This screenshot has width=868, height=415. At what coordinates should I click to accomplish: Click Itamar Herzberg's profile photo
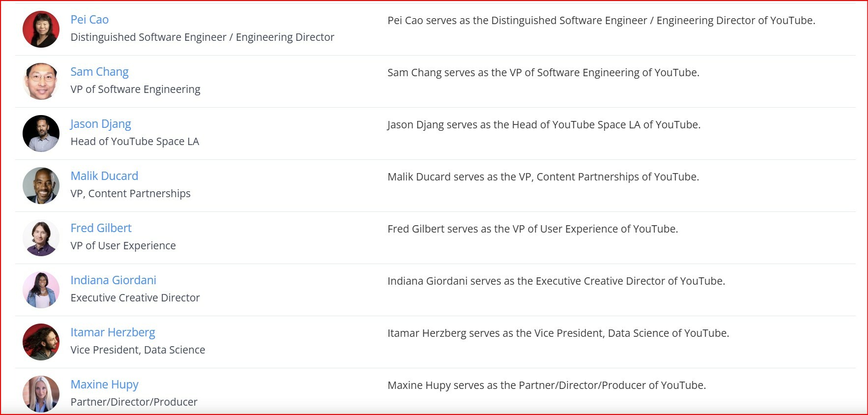click(41, 342)
